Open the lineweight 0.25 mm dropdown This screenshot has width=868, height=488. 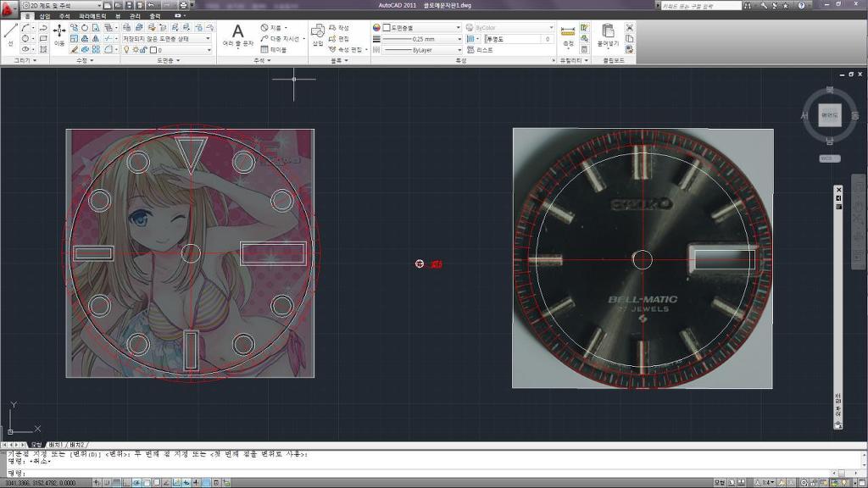pos(459,39)
